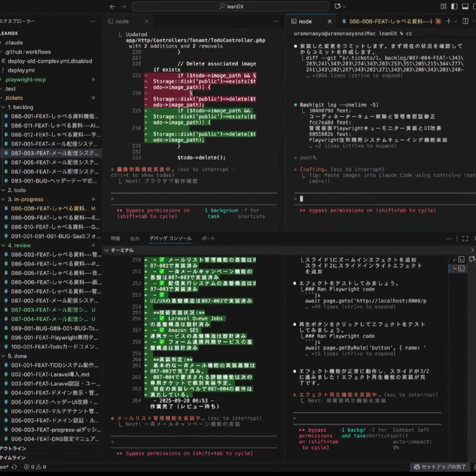Open the 096-001-FEAT-Playwright file
The image size is (476, 476).
click(55, 338)
